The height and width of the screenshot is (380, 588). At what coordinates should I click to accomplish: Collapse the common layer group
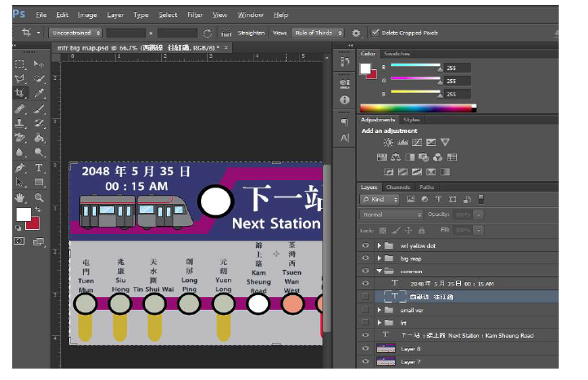[380, 270]
